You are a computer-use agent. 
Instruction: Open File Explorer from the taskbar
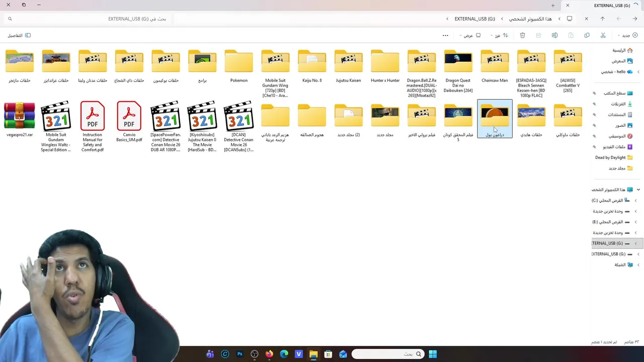tap(313, 354)
